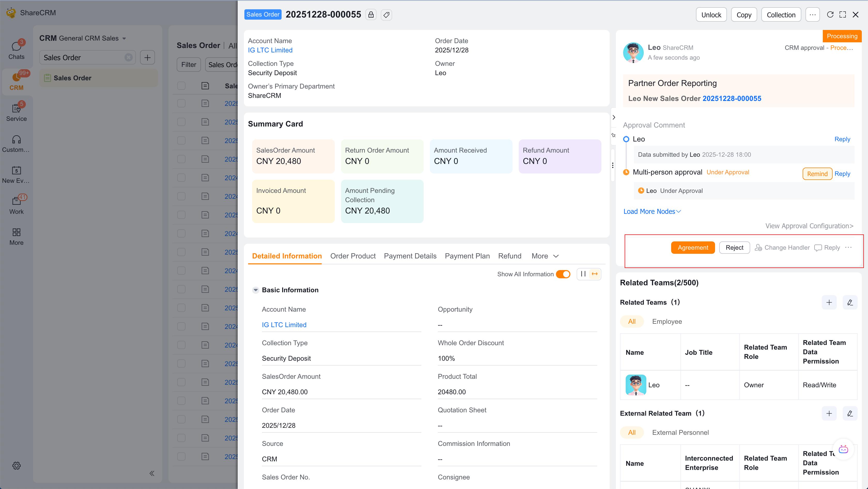Screen dimensions: 868x489
Task: Add External Related Team member with plus
Action: (829, 414)
